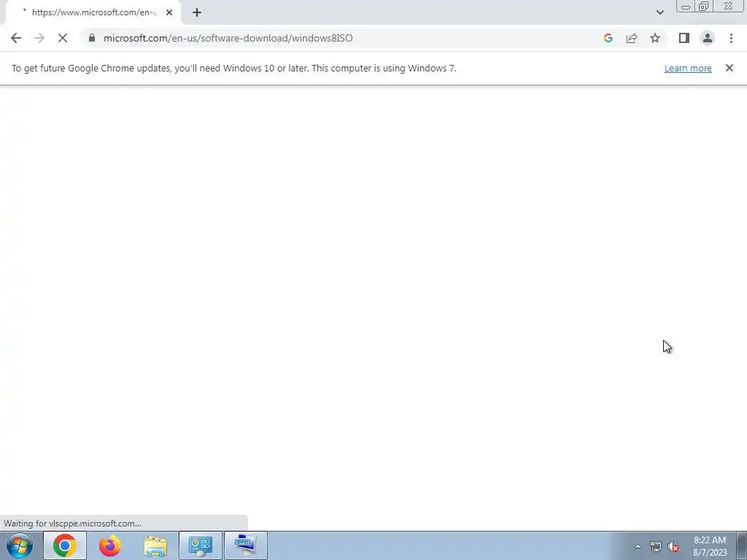The width and height of the screenshot is (747, 560).
Task: Click the muted volume tray icon
Action: pyautogui.click(x=673, y=546)
